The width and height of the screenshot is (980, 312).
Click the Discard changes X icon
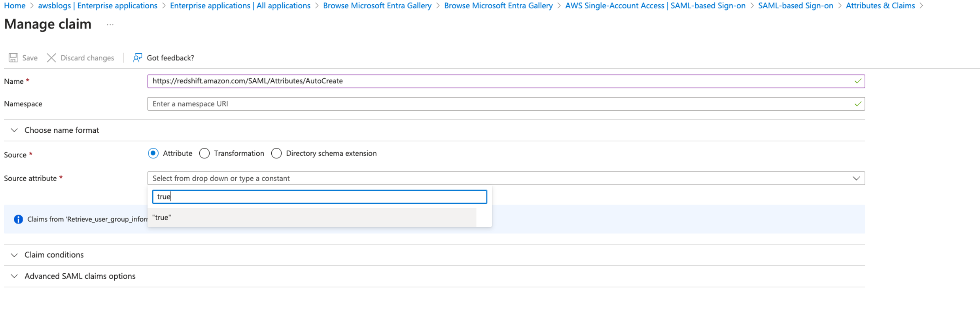51,58
